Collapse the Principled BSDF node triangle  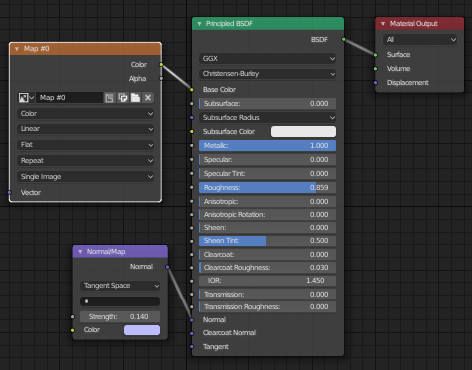(x=199, y=24)
